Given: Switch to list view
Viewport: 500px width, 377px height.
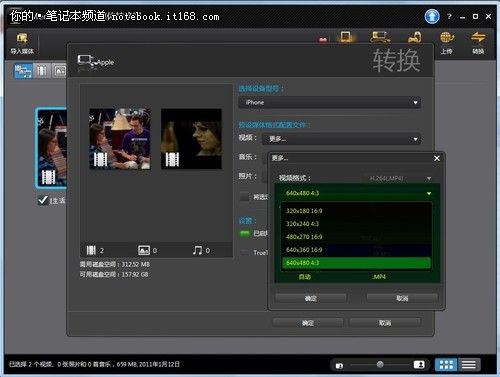Looking at the screenshot, I should pyautogui.click(x=468, y=365).
